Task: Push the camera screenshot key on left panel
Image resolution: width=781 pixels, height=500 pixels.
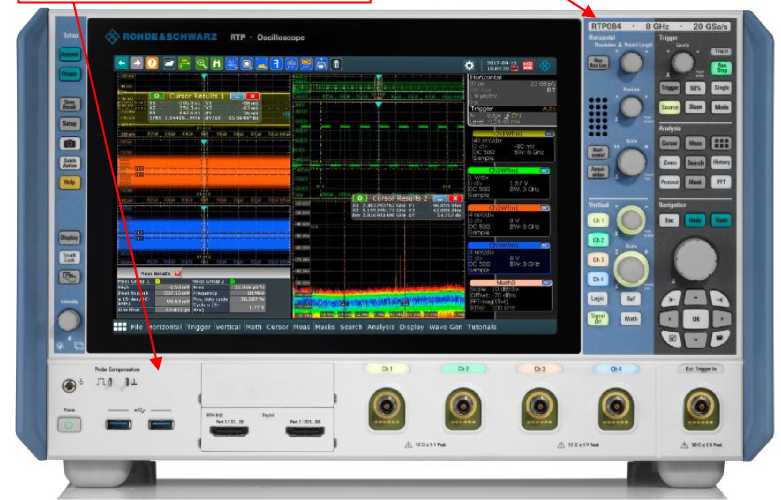Action: click(x=70, y=143)
